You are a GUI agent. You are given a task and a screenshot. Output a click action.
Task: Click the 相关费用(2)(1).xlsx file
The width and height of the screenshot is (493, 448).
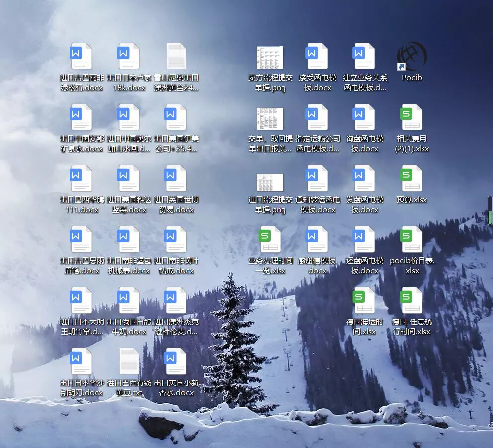(x=412, y=118)
